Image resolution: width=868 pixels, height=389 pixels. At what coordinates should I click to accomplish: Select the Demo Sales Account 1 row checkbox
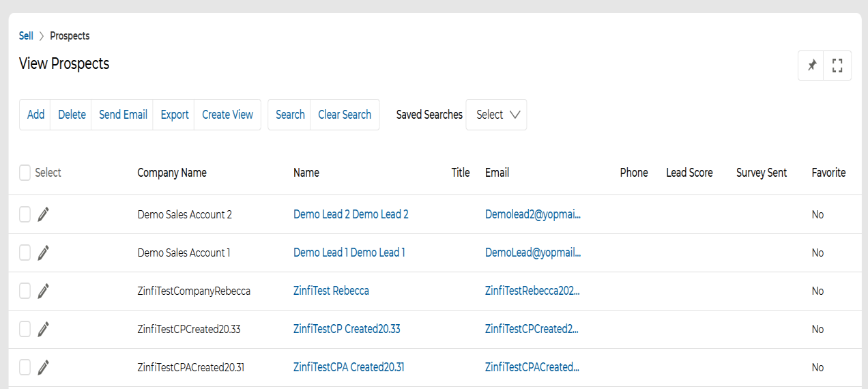pyautogui.click(x=25, y=253)
